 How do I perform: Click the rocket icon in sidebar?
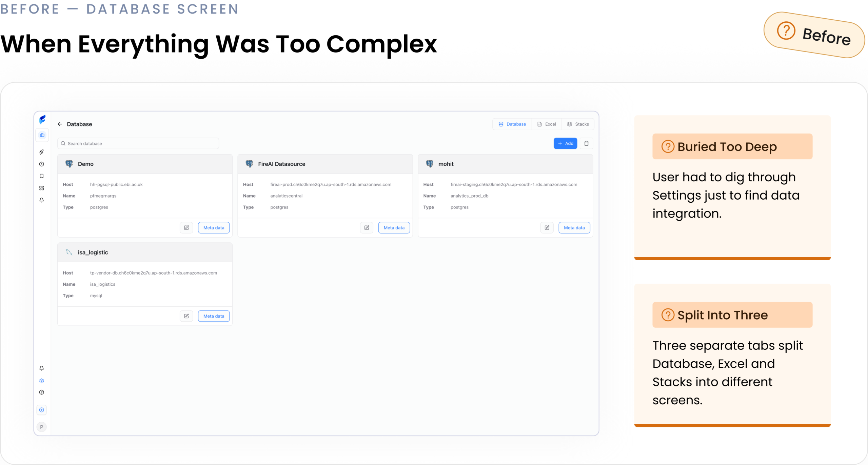coord(42,152)
